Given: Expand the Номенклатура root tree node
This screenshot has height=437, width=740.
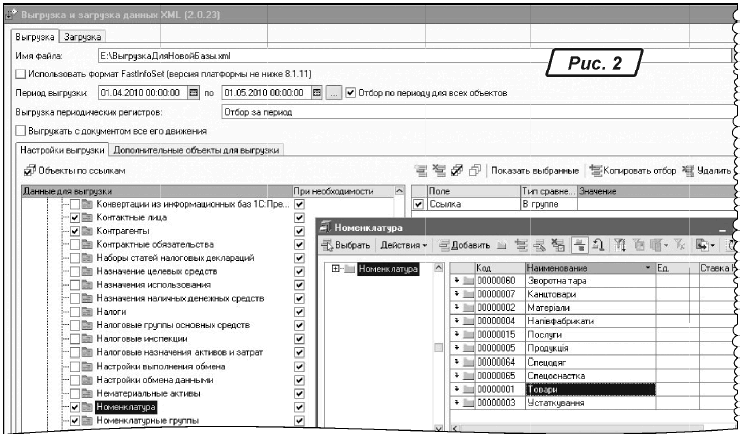Looking at the screenshot, I should [337, 268].
